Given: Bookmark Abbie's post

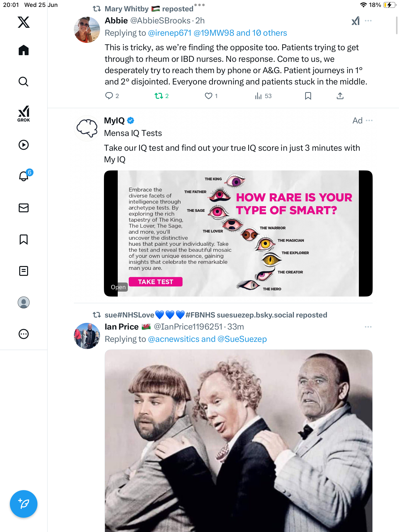Looking at the screenshot, I should (308, 96).
